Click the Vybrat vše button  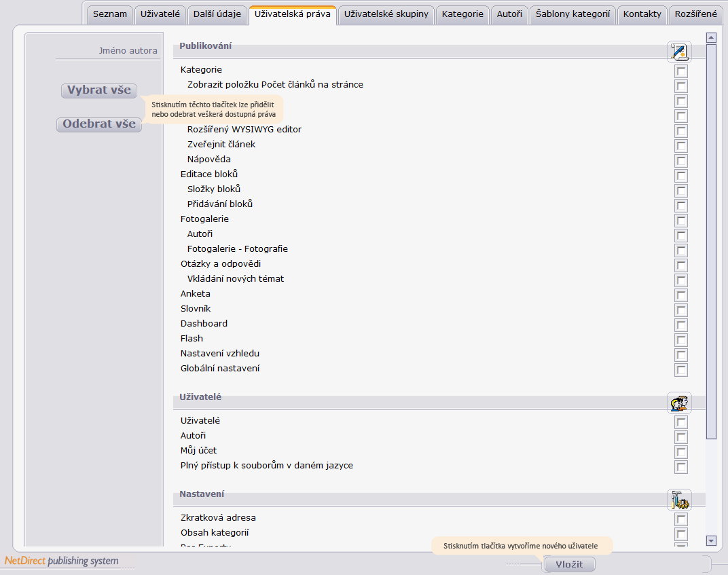(x=99, y=90)
